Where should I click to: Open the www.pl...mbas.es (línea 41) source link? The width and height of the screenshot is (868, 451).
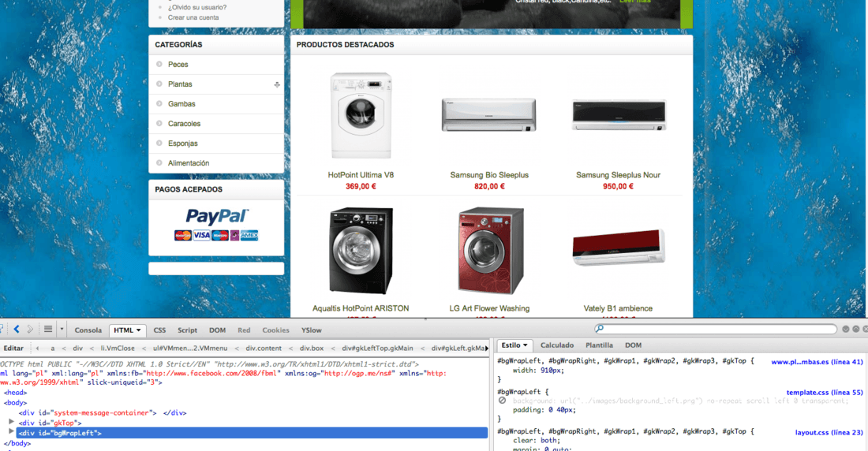point(817,362)
